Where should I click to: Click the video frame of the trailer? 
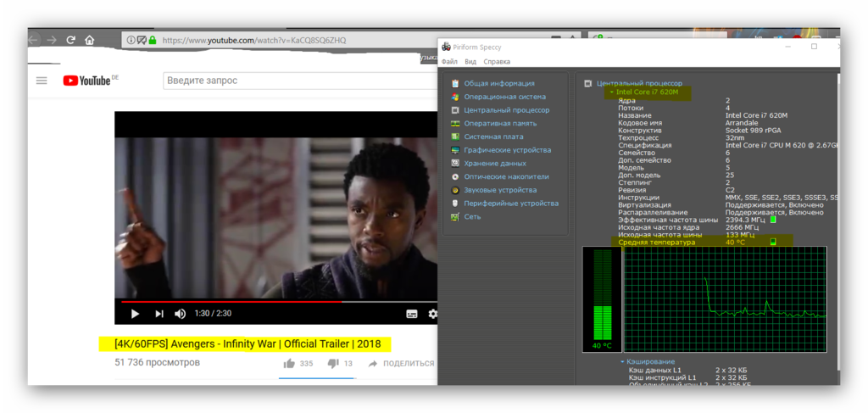[x=275, y=218]
